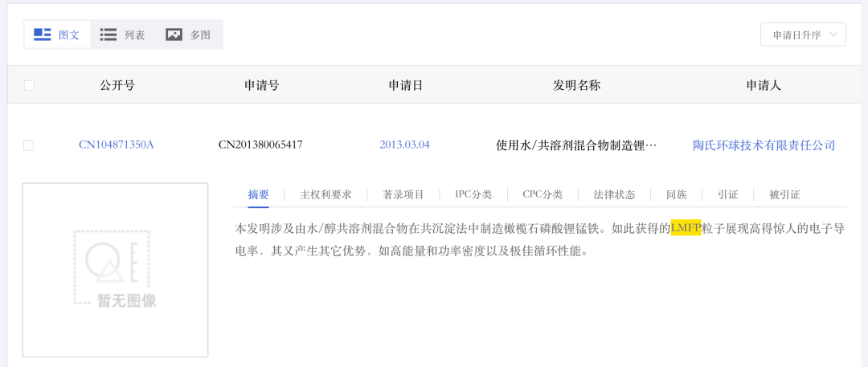Select the 主权利要求 tab

click(325, 195)
